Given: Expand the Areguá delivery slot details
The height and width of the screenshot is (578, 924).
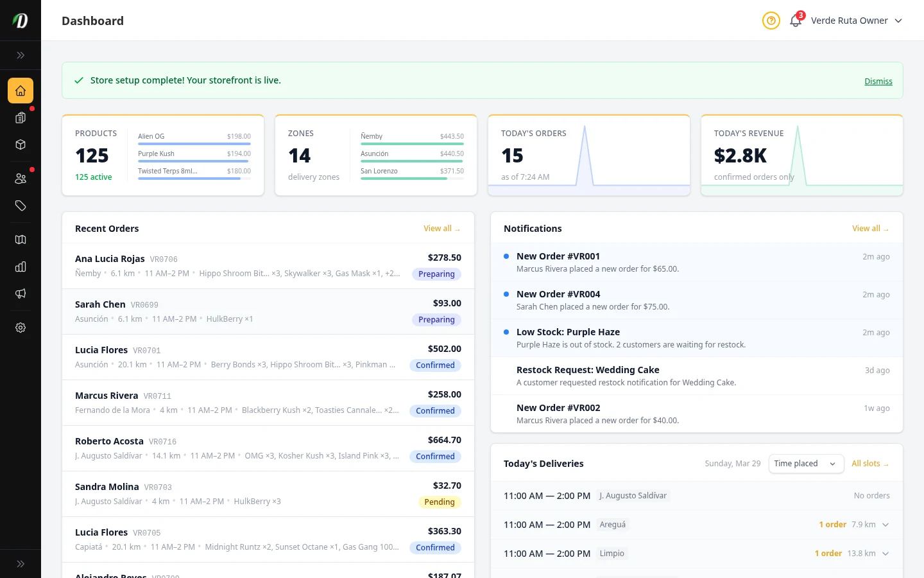Looking at the screenshot, I should [x=886, y=524].
